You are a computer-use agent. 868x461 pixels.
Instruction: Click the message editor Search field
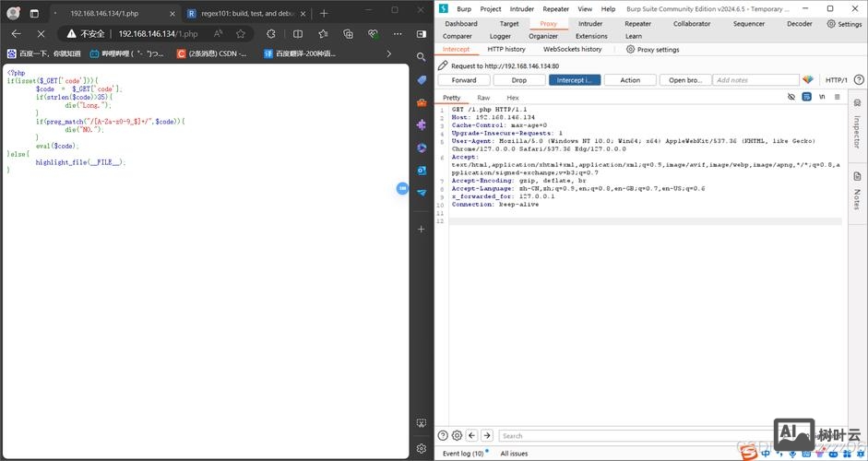click(635, 435)
